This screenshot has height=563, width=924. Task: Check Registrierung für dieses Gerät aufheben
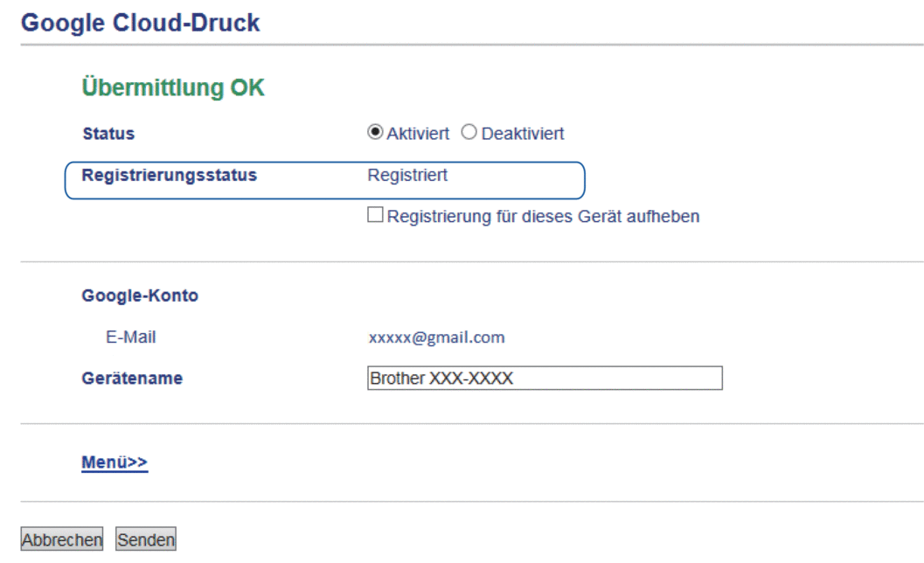(x=375, y=214)
